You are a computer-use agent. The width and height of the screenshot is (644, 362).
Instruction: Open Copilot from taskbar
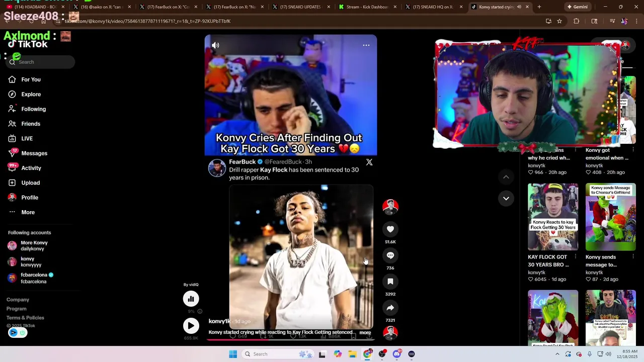click(337, 354)
